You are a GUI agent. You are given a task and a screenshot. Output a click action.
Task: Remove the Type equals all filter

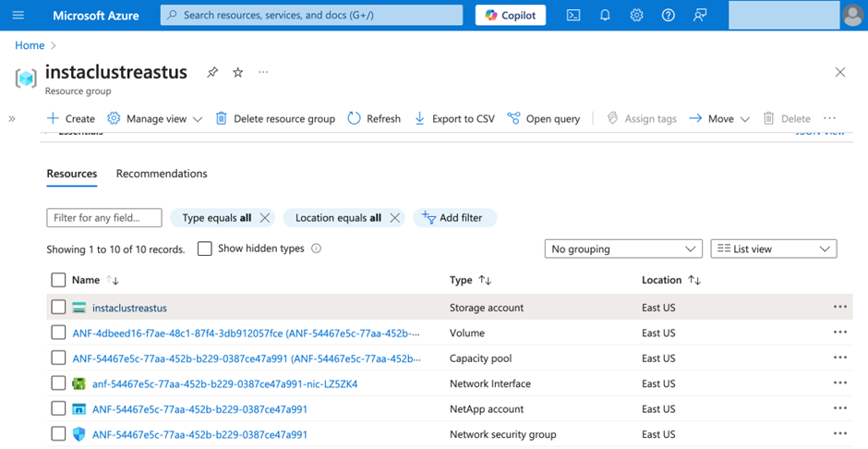[x=265, y=218]
